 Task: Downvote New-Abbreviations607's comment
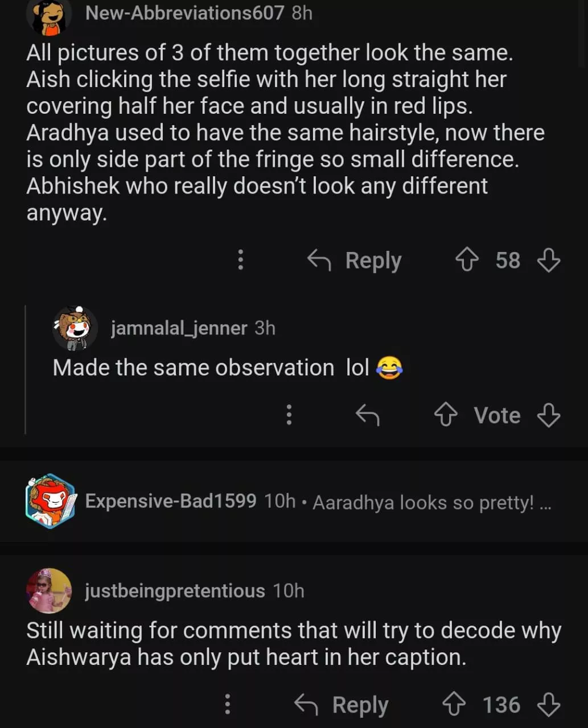pyautogui.click(x=549, y=260)
